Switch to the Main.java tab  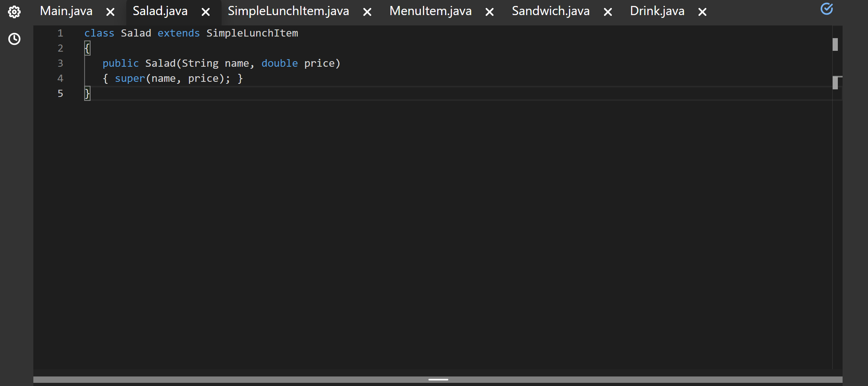[66, 11]
